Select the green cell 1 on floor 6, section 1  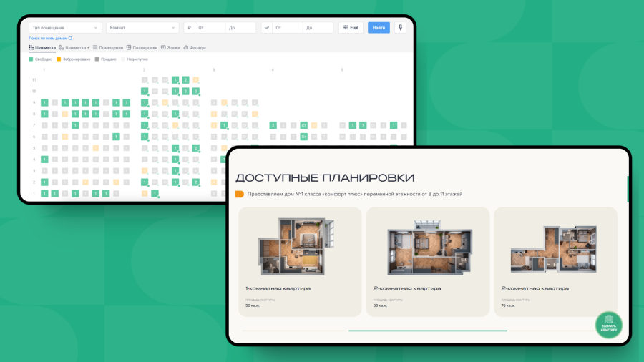(x=116, y=137)
